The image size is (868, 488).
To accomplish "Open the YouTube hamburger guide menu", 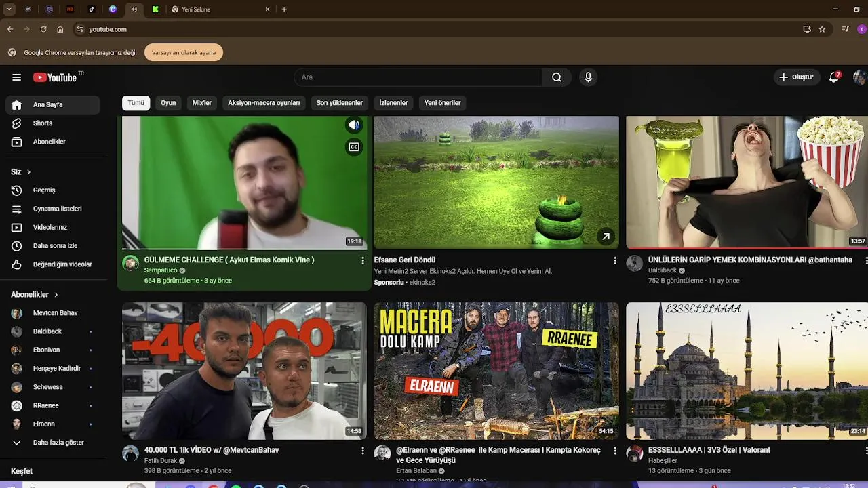I will pyautogui.click(x=16, y=77).
